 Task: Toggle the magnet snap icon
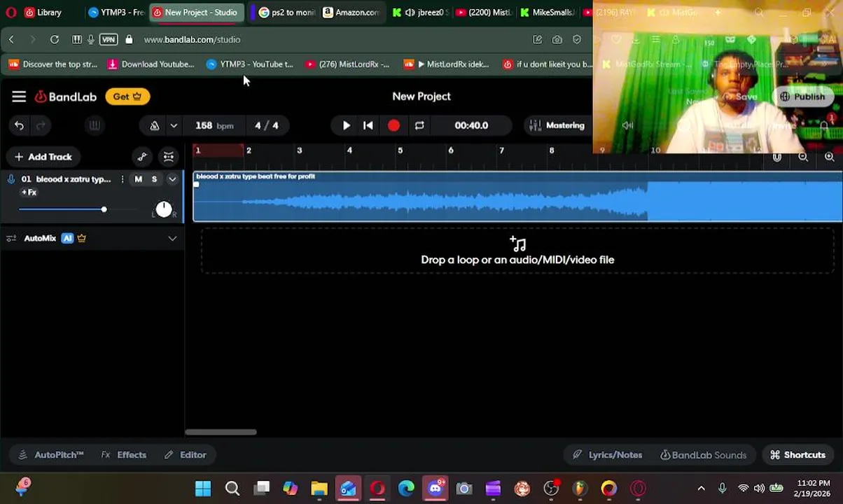[777, 157]
